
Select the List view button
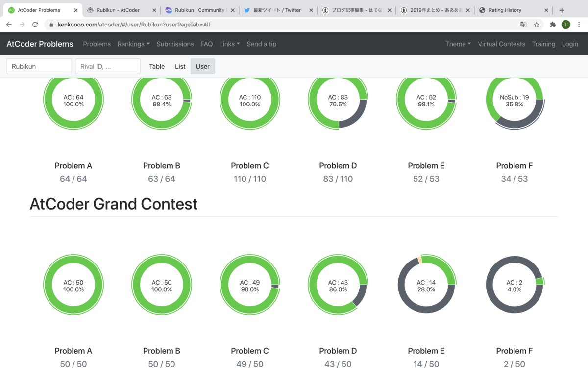pyautogui.click(x=180, y=66)
